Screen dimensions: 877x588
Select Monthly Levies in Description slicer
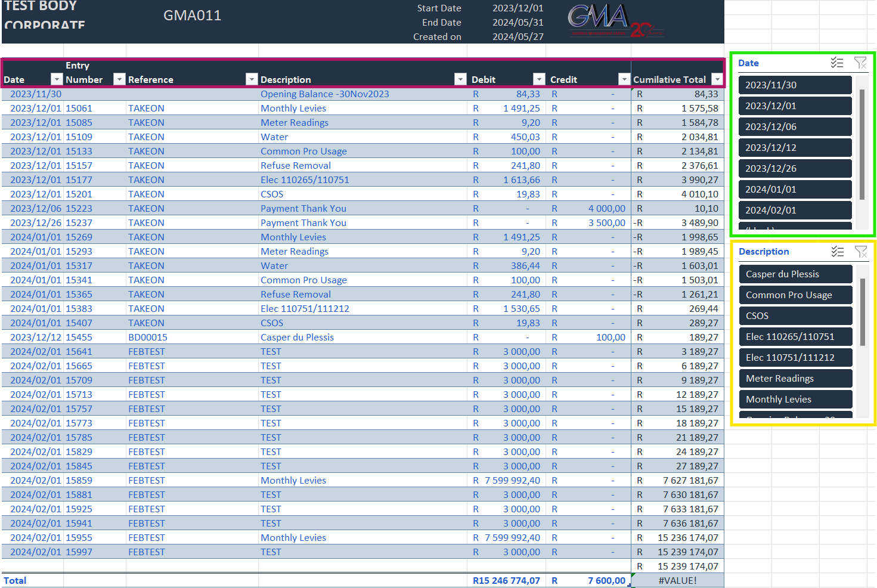pyautogui.click(x=795, y=400)
